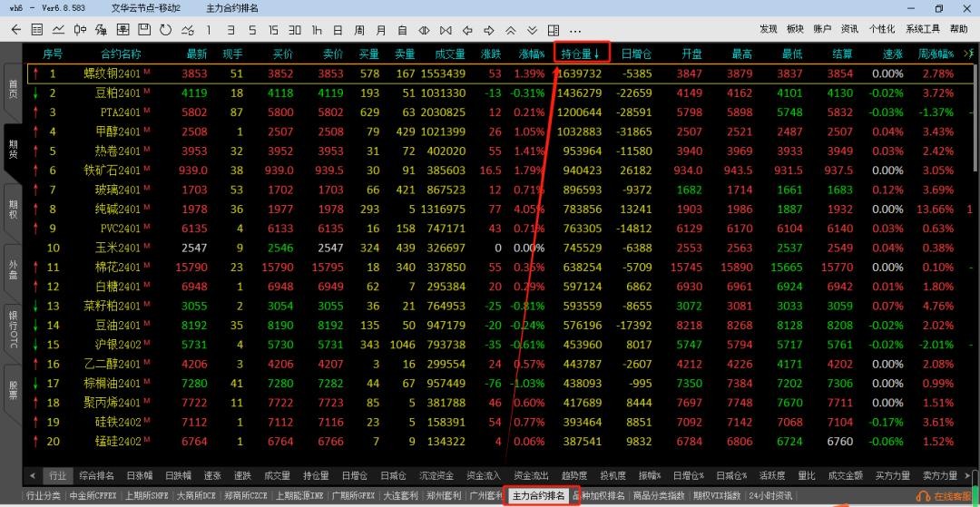Screen dimensions: 980x507
Task: Select the 1h period button
Action: [x=316, y=30]
